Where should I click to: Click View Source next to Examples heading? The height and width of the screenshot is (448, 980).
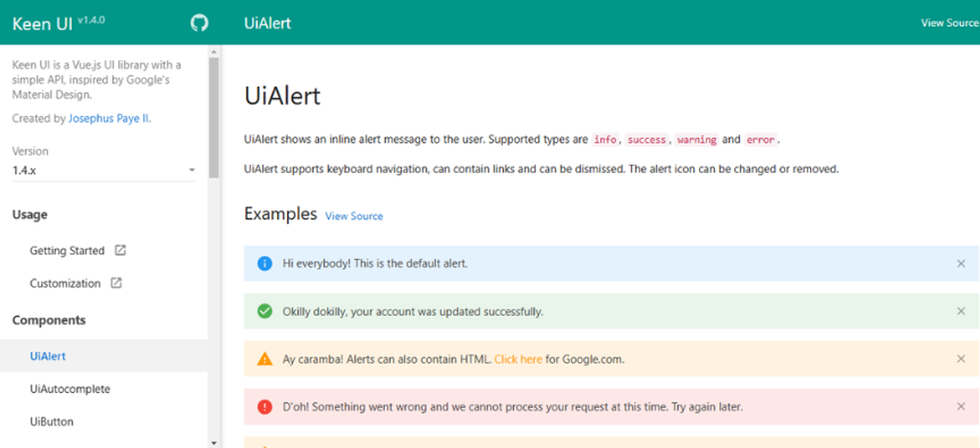tap(354, 216)
